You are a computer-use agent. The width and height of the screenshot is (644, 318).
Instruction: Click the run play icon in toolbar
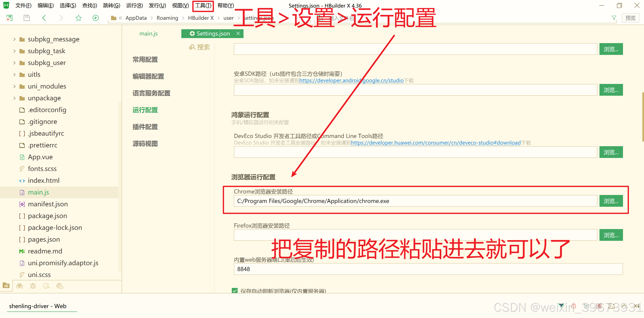coord(96,18)
